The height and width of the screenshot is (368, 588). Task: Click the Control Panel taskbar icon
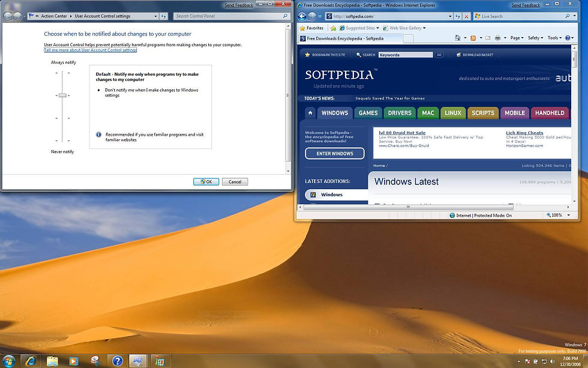point(137,361)
